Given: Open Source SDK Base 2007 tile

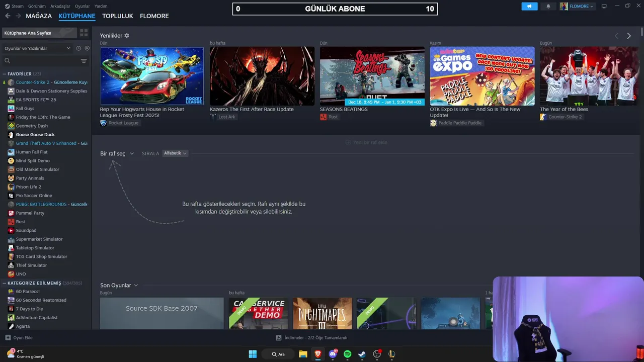Looking at the screenshot, I should point(162,313).
